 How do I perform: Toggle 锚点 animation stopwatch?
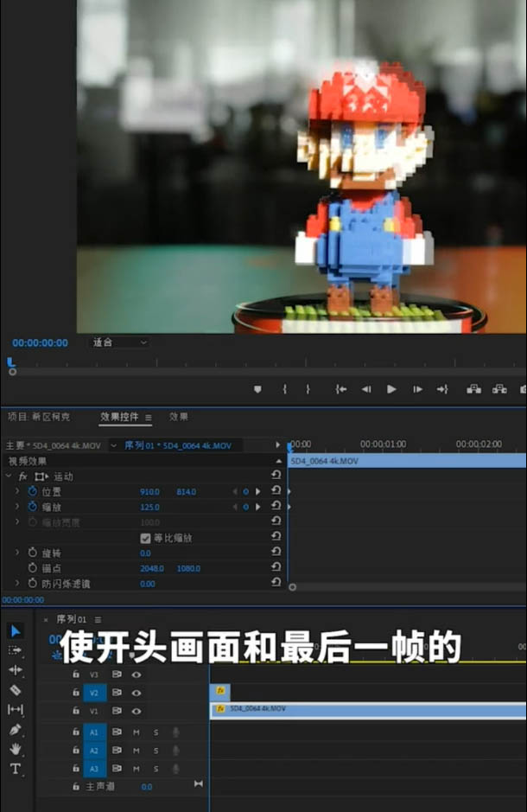pos(33,568)
